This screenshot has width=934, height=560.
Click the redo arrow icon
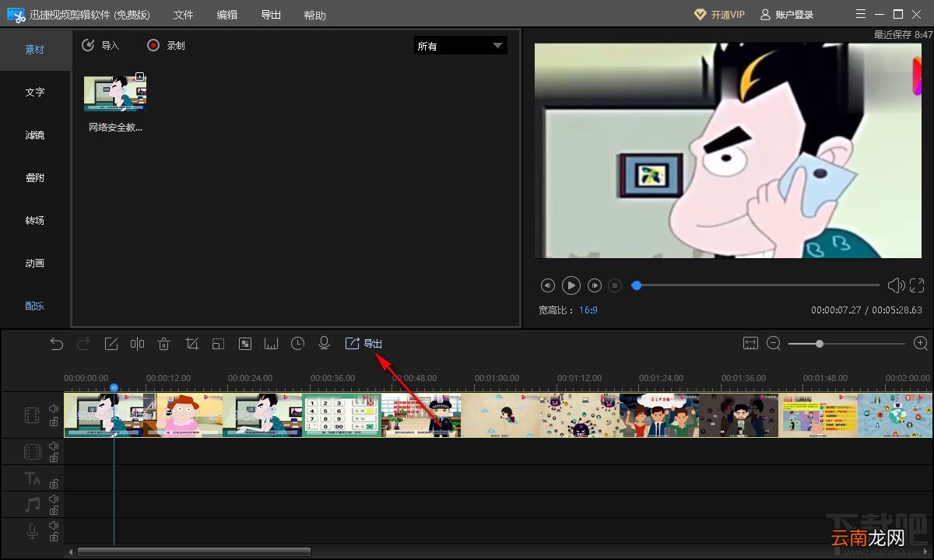(83, 344)
